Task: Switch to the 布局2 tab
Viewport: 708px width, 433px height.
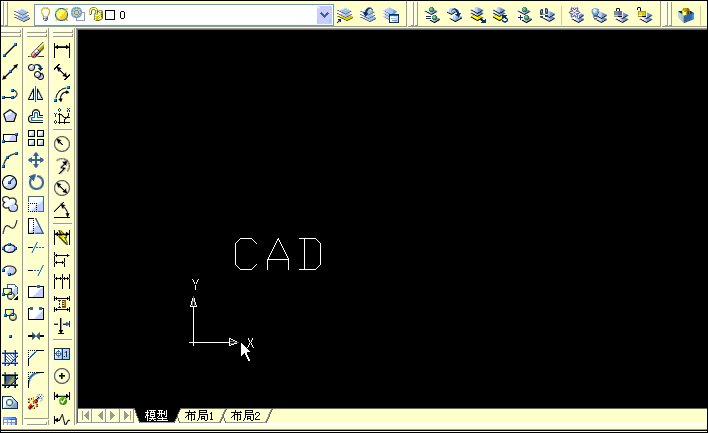Action: pyautogui.click(x=246, y=415)
